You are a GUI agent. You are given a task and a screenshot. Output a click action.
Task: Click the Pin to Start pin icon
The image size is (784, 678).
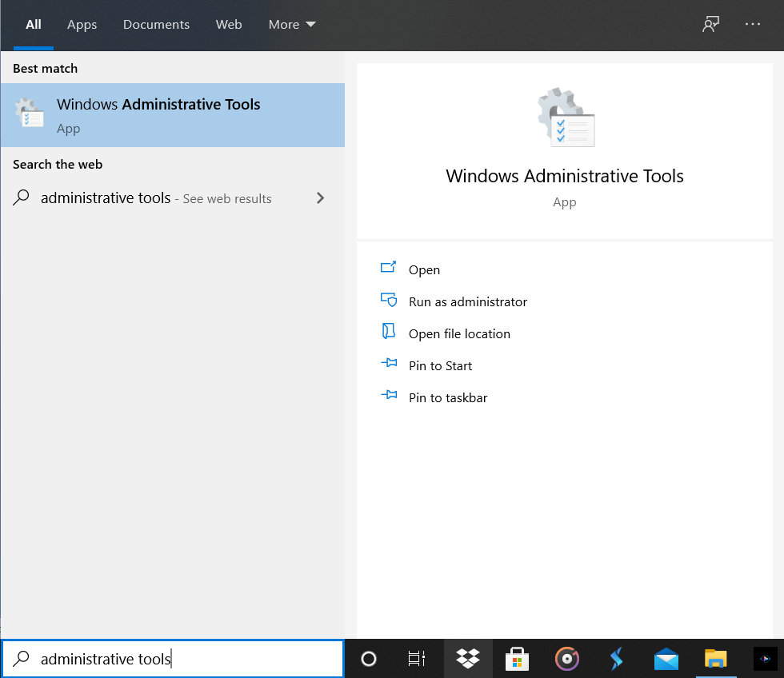390,364
